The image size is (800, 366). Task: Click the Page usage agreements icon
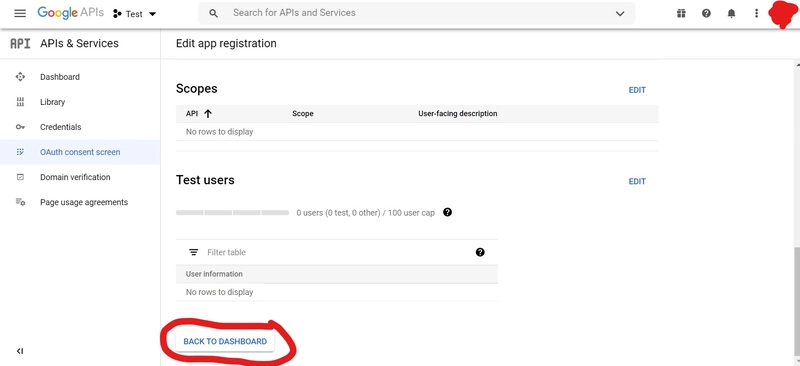tap(20, 202)
